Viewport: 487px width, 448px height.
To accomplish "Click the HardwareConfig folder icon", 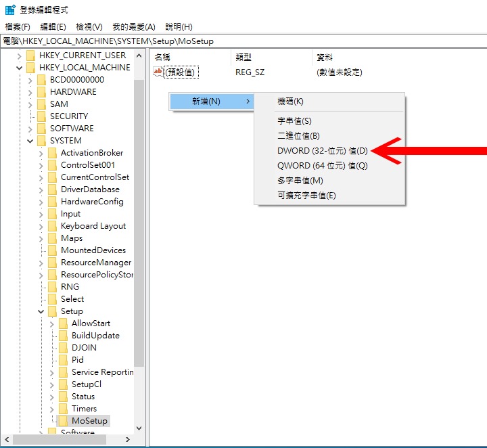I will click(x=53, y=201).
